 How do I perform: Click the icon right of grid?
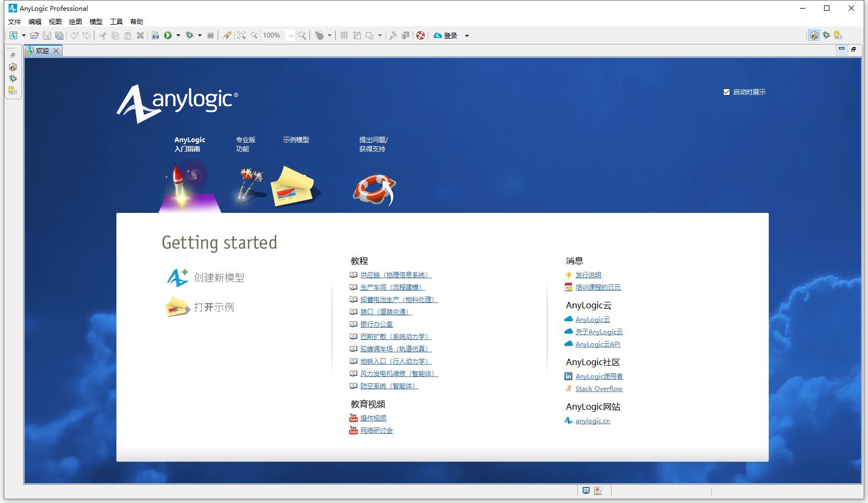(357, 35)
